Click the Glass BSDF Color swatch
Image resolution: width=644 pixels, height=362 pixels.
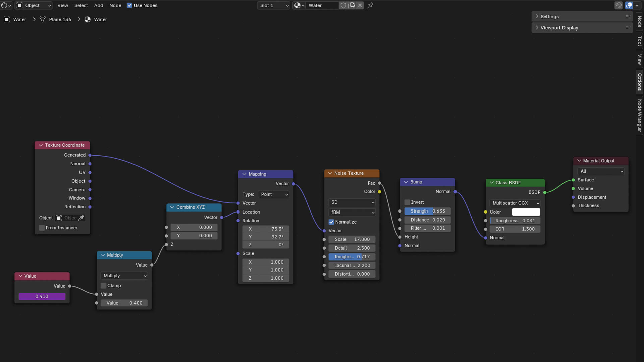[526, 212]
